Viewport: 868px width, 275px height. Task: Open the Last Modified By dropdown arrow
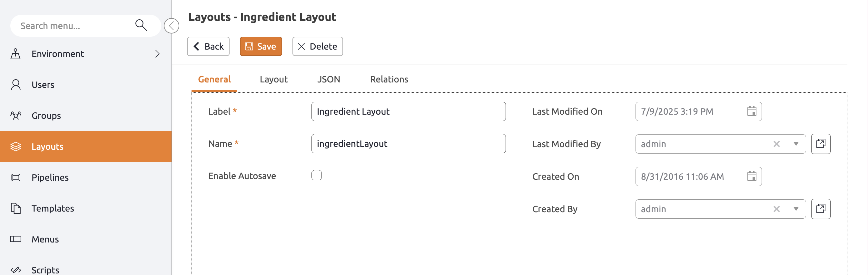pyautogui.click(x=795, y=144)
